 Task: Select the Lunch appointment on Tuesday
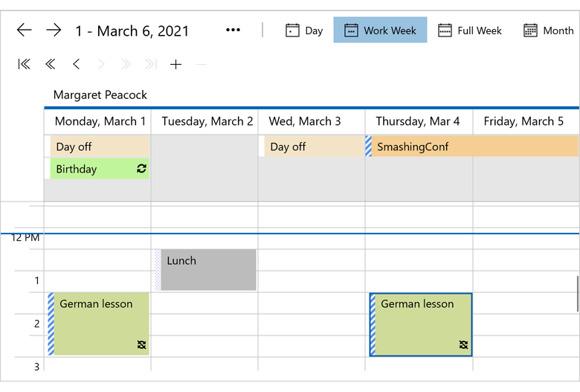pyautogui.click(x=208, y=270)
